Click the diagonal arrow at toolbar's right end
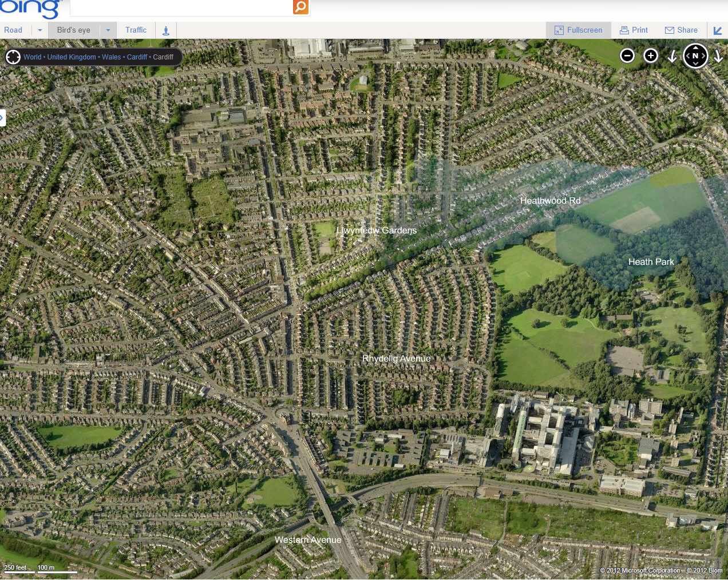 point(718,30)
